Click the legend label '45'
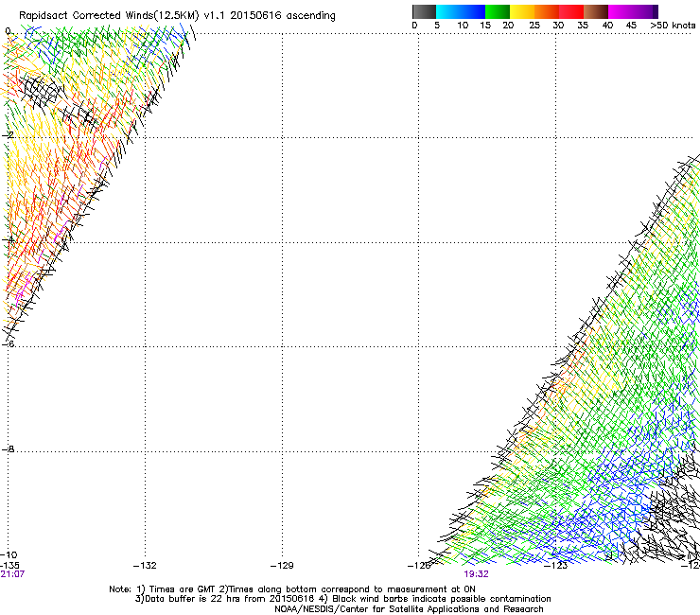The width and height of the screenshot is (700, 615). click(x=631, y=26)
